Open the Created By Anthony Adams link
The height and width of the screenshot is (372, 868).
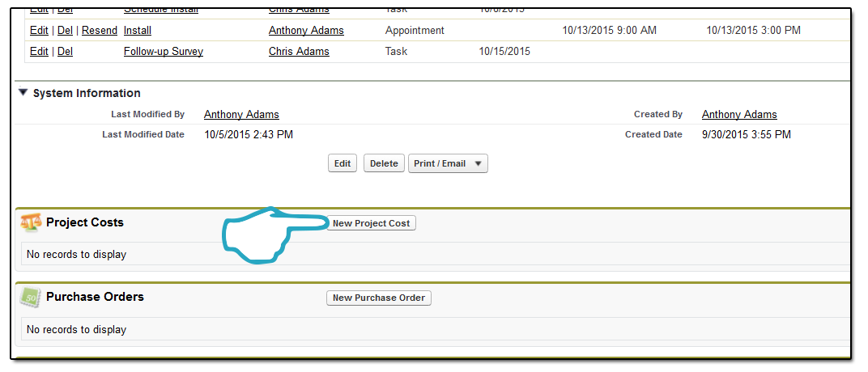pos(739,114)
